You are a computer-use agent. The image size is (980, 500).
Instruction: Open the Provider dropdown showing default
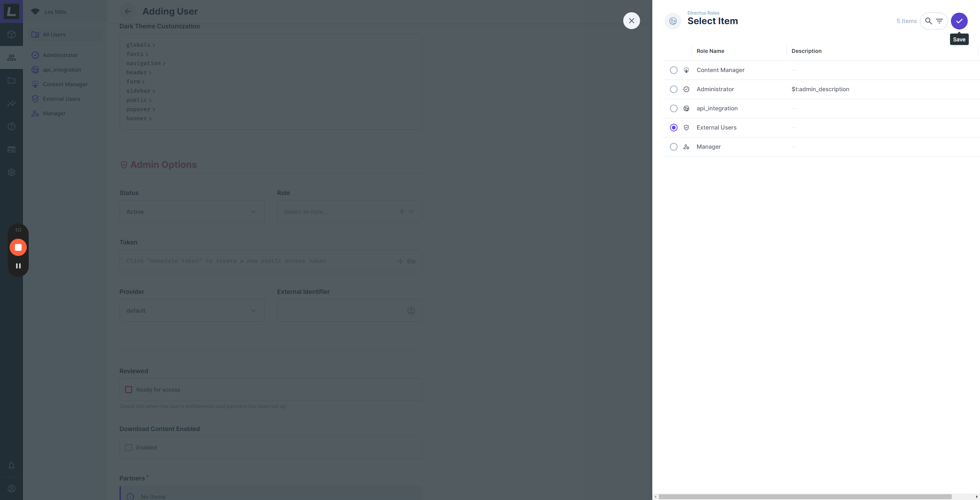pos(192,310)
